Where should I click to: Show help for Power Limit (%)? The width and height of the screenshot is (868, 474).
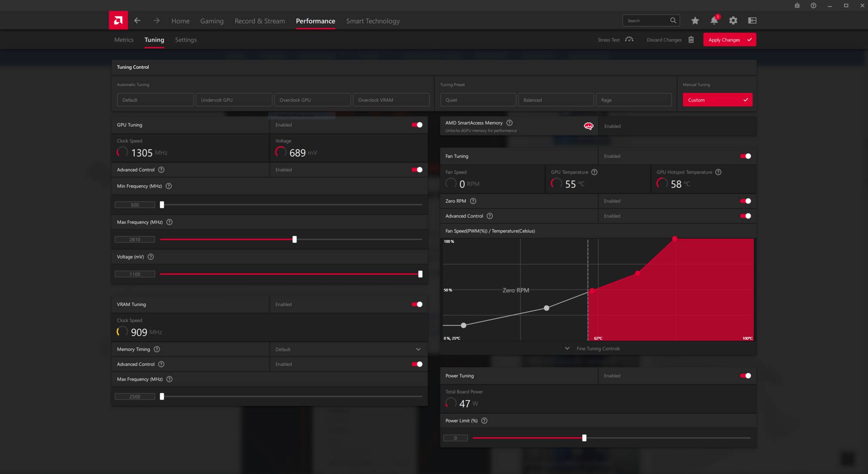[x=484, y=420]
